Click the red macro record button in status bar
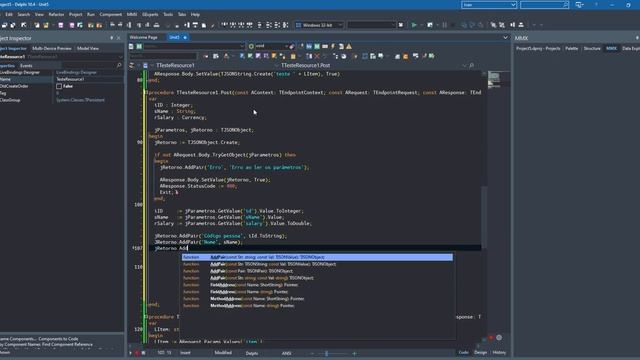Image resolution: width=640 pixels, height=360 pixels. [137, 353]
